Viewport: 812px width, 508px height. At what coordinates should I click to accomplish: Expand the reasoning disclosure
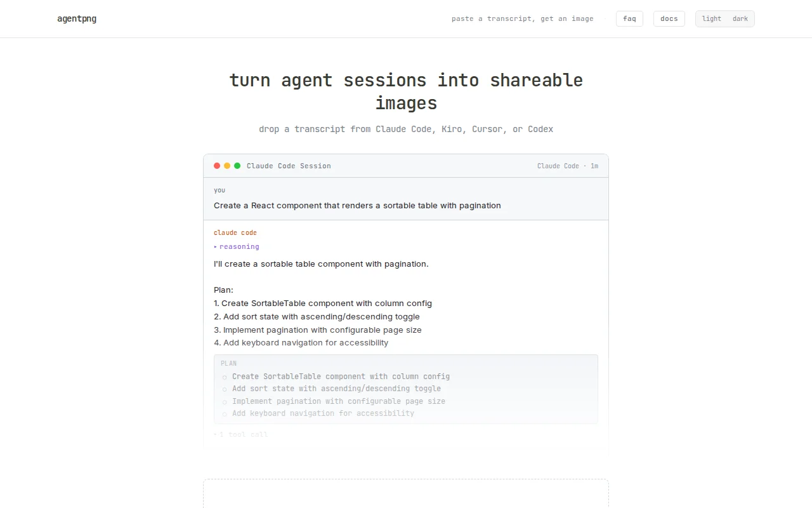click(x=237, y=246)
